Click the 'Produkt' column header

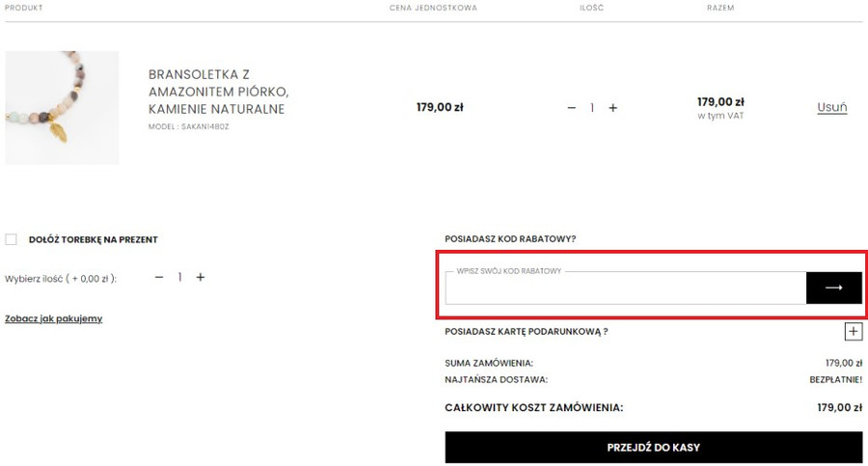point(24,8)
